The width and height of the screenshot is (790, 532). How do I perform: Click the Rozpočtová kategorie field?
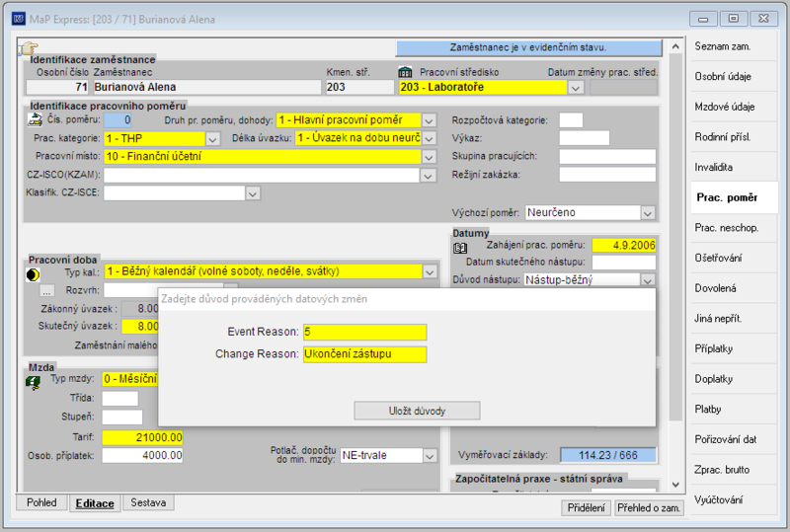click(x=571, y=120)
